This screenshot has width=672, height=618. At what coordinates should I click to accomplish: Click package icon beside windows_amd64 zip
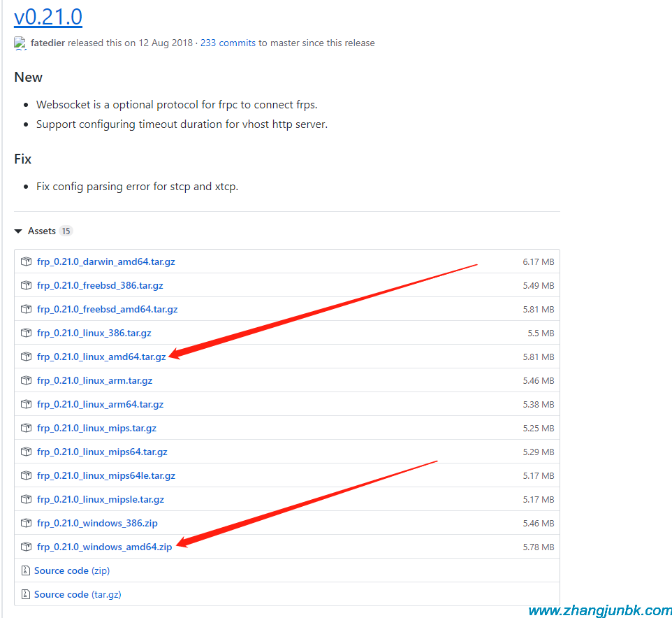26,547
